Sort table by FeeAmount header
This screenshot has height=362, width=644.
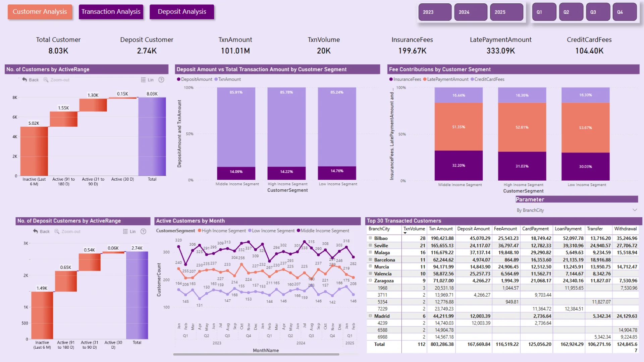tap(505, 229)
